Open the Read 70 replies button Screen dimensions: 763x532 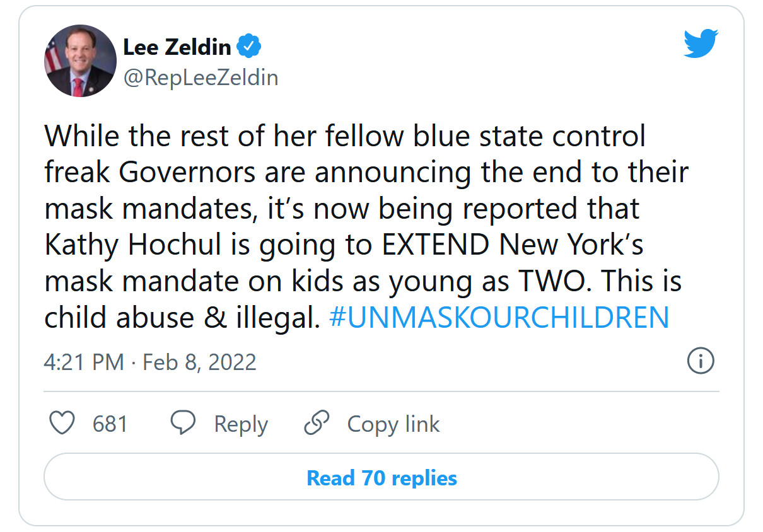(x=382, y=477)
